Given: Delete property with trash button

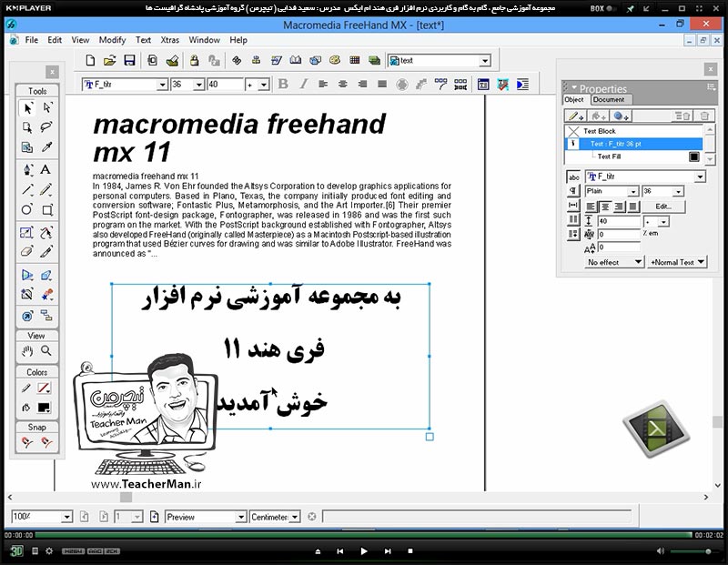Looking at the screenshot, I should (703, 116).
